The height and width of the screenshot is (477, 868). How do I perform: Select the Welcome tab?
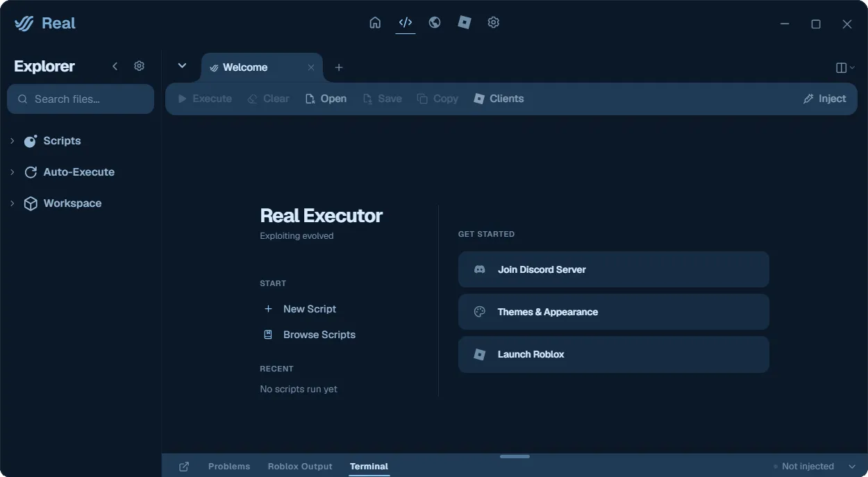pyautogui.click(x=262, y=67)
